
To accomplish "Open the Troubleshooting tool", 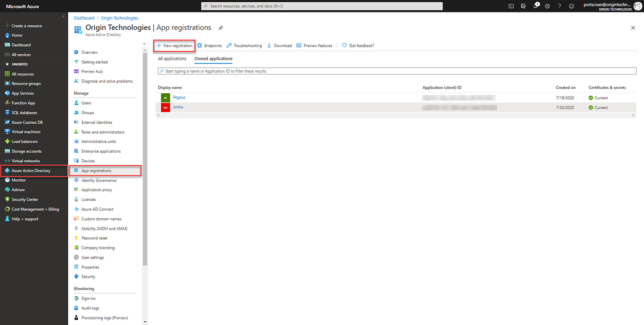I will coord(248,46).
